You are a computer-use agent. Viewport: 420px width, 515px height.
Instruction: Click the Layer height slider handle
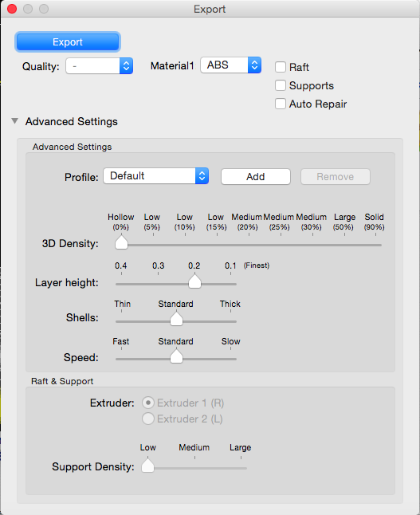pyautogui.click(x=194, y=281)
